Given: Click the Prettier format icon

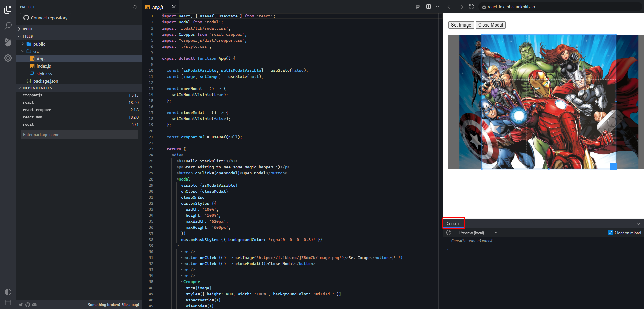Looking at the screenshot, I should click(418, 7).
